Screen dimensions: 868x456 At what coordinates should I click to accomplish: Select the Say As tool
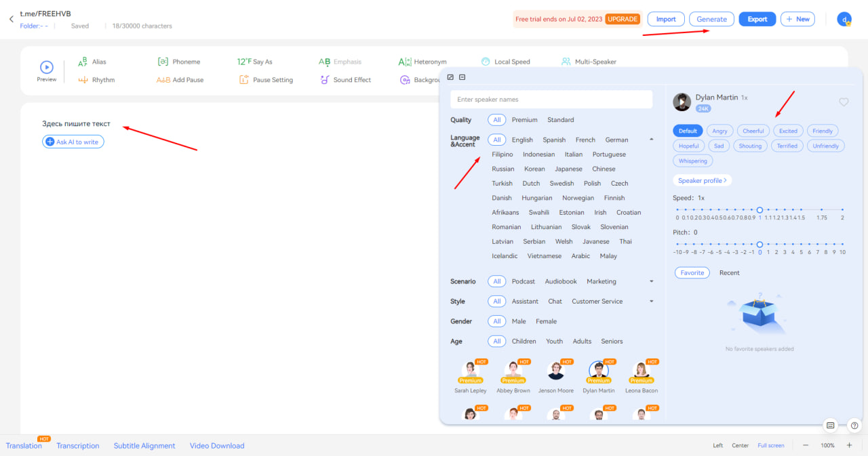pyautogui.click(x=255, y=62)
